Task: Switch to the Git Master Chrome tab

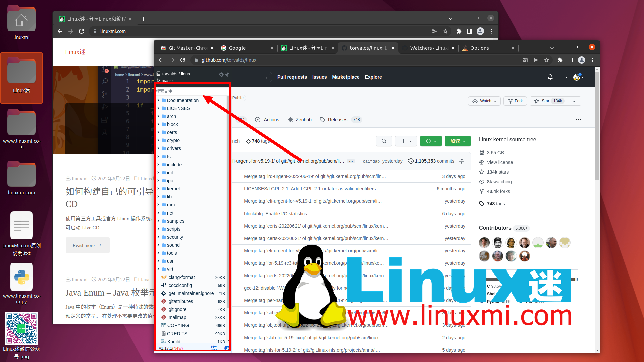Action: pyautogui.click(x=187, y=48)
